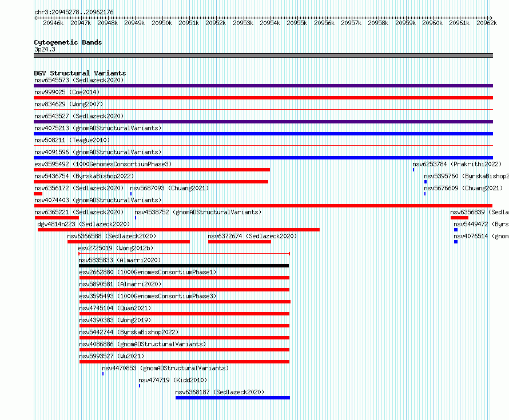This screenshot has width=509, height=420.
Task: Click the red bar under dgv4814n223
Action: coord(178,230)
